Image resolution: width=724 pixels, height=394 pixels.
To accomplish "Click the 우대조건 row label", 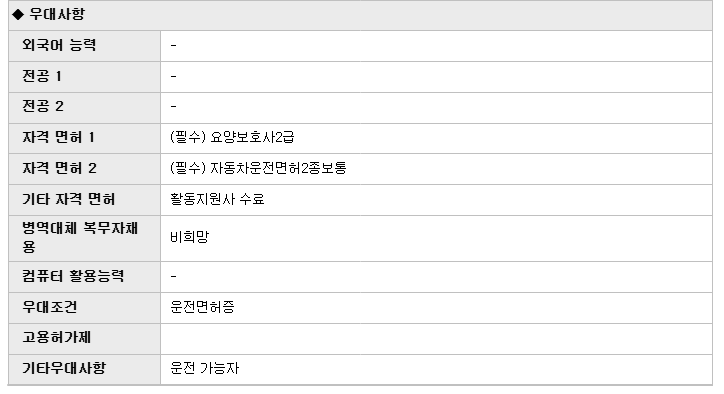I will click(x=50, y=308).
